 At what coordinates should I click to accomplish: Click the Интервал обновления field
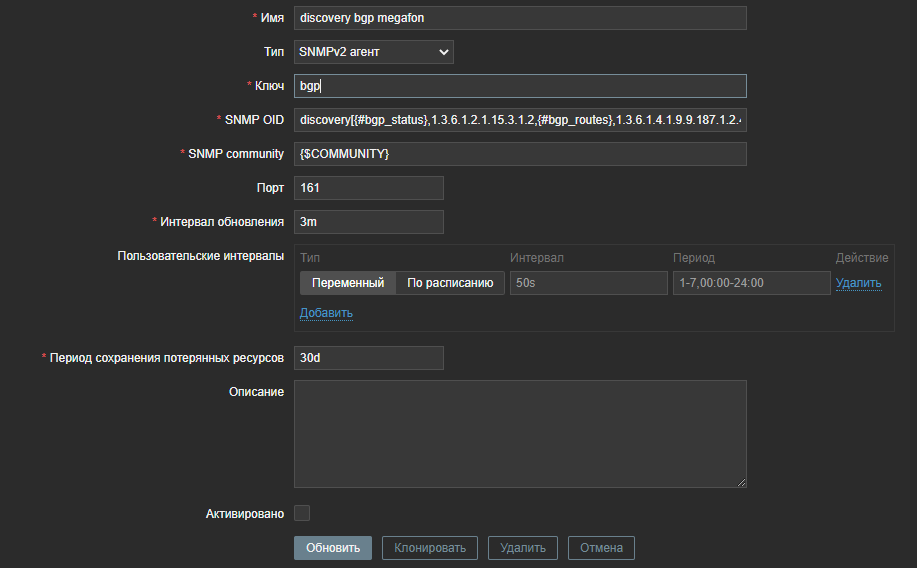coord(368,222)
